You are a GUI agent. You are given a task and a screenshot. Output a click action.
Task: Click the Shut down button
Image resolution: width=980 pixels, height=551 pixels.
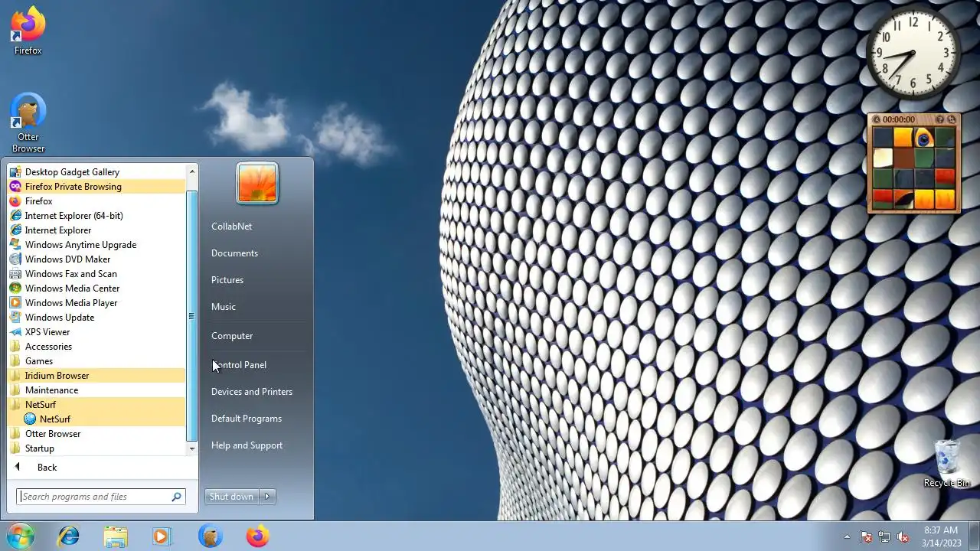click(232, 497)
